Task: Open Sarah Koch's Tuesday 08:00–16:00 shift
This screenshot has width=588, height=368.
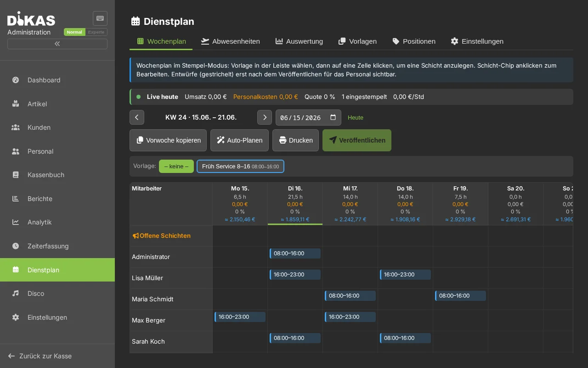Action: tap(295, 338)
